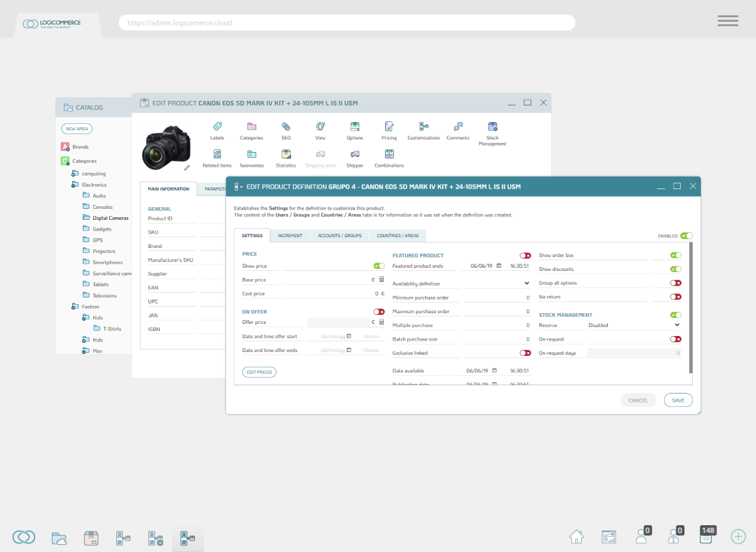
Task: Select the Main Information tab in Edit Product
Action: (169, 188)
